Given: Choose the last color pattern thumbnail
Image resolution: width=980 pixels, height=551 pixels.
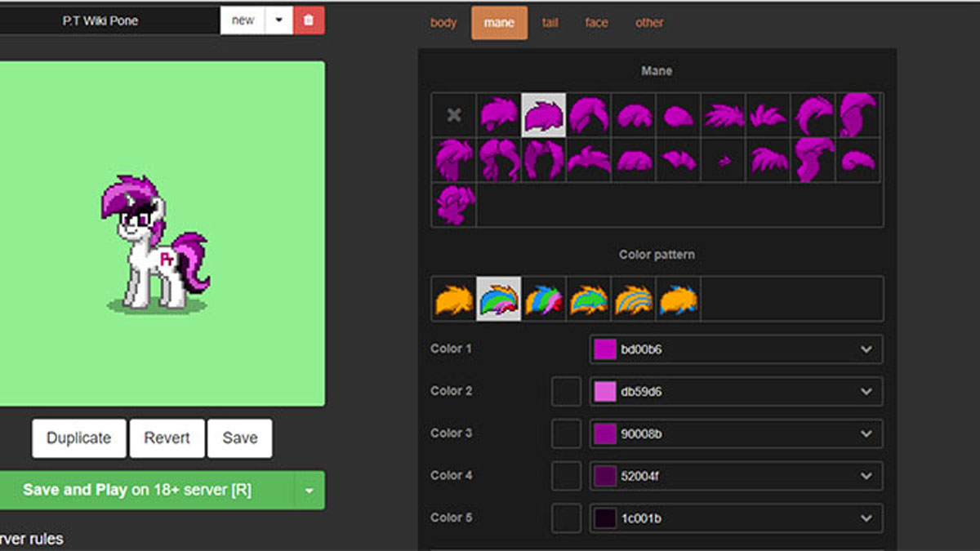Looking at the screenshot, I should pos(679,300).
